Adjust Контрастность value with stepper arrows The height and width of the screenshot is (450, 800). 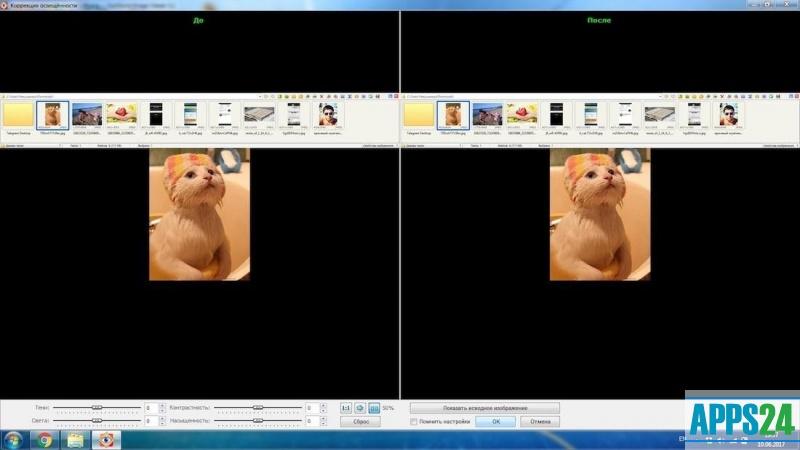point(323,408)
